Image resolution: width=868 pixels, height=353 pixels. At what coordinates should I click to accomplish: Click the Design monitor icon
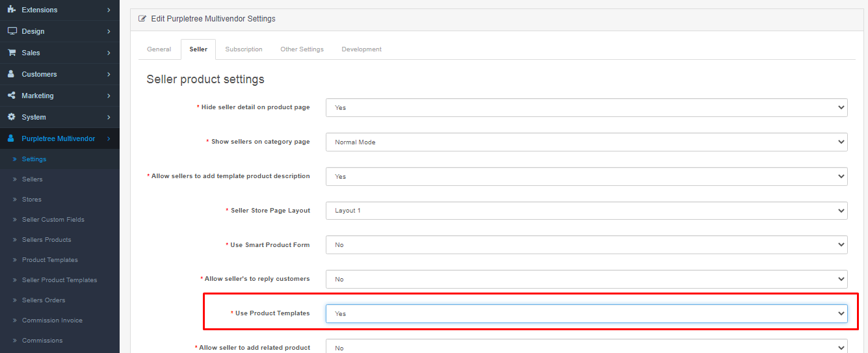(x=12, y=31)
